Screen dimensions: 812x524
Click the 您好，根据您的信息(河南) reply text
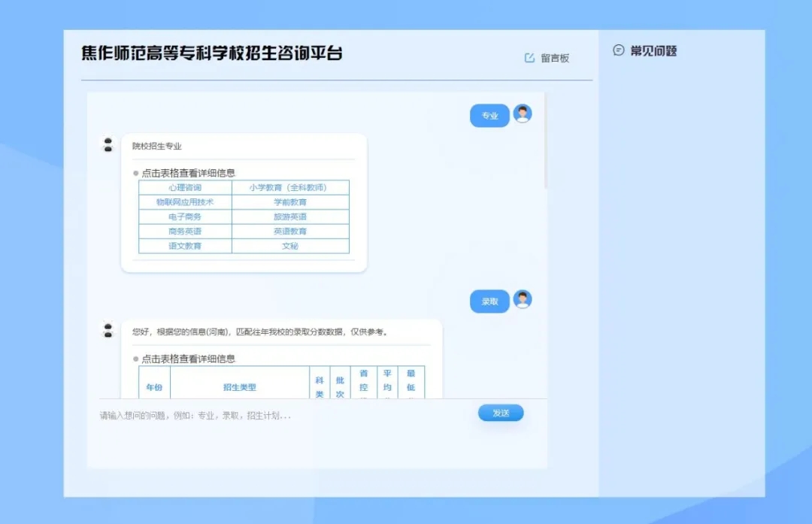tap(260, 332)
